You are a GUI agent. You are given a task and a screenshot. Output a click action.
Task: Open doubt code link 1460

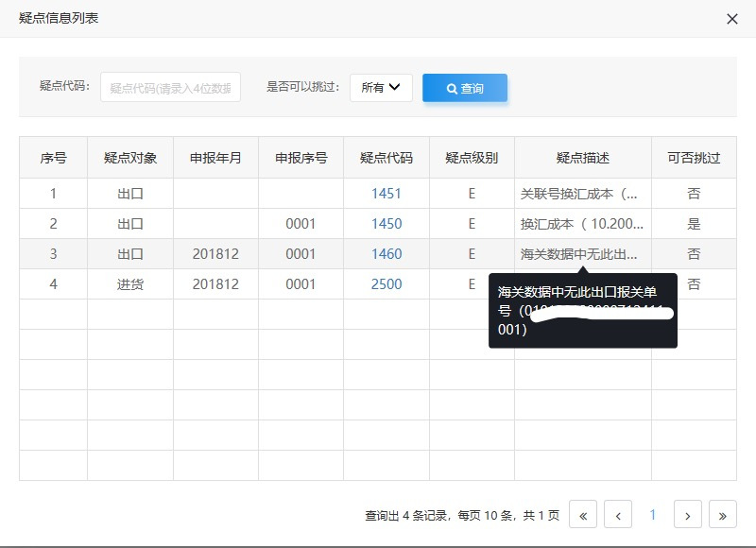click(x=387, y=254)
